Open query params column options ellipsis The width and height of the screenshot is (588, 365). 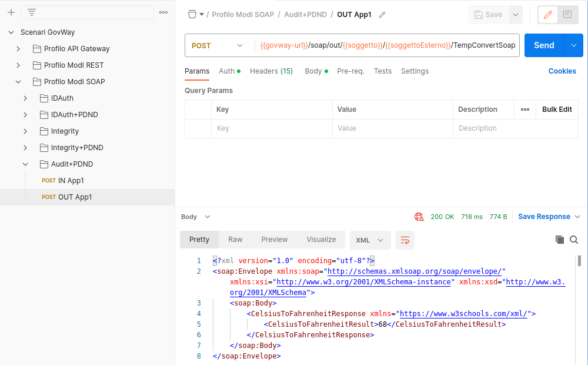coord(525,109)
